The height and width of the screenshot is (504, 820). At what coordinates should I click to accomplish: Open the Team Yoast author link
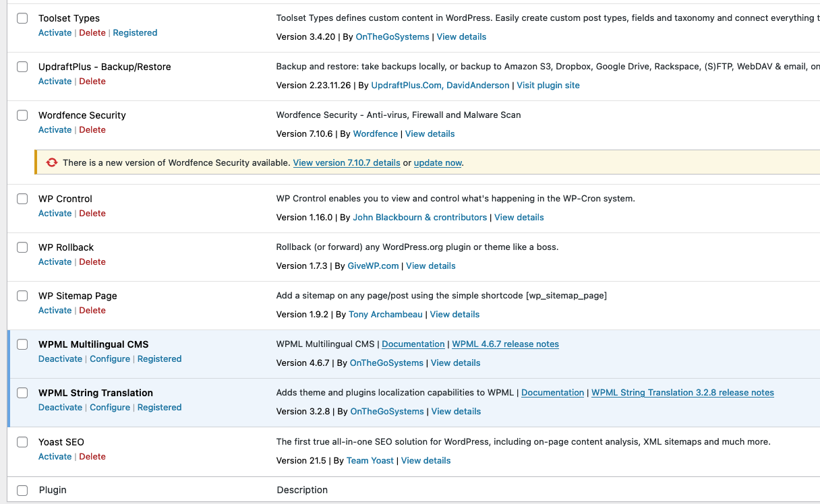point(370,460)
